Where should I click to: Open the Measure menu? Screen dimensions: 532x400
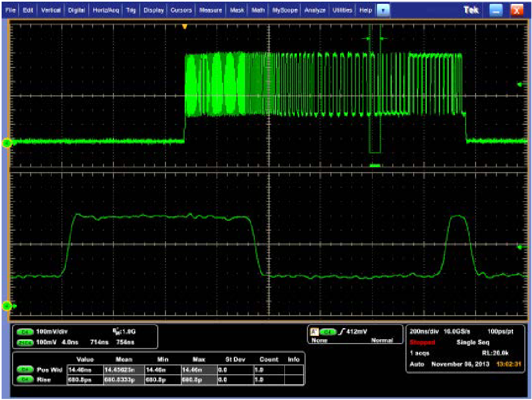[210, 9]
